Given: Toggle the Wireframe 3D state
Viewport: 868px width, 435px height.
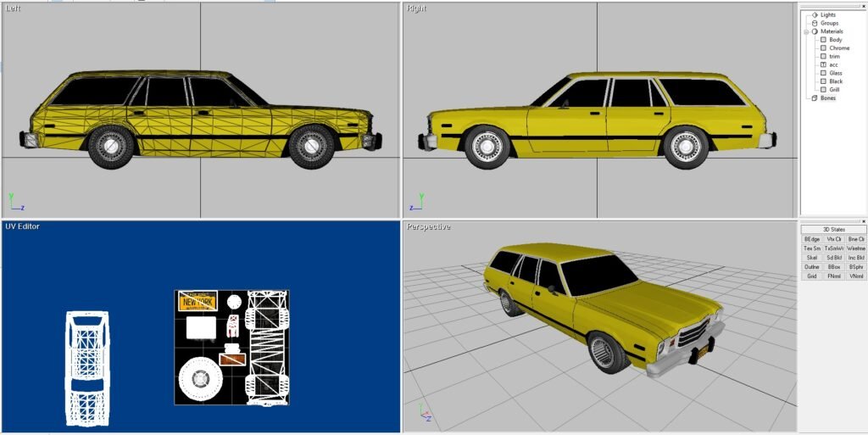Looking at the screenshot, I should tap(856, 248).
